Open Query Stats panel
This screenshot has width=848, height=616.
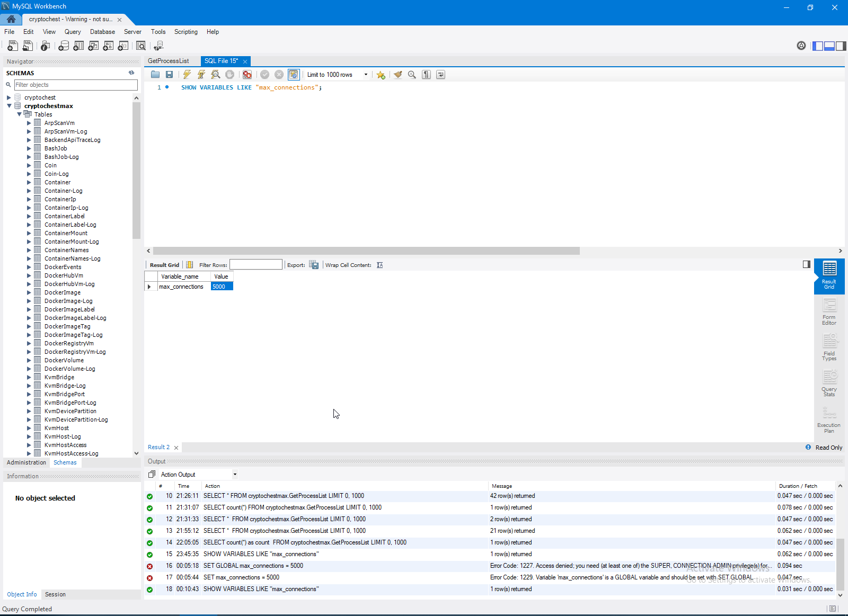829,383
